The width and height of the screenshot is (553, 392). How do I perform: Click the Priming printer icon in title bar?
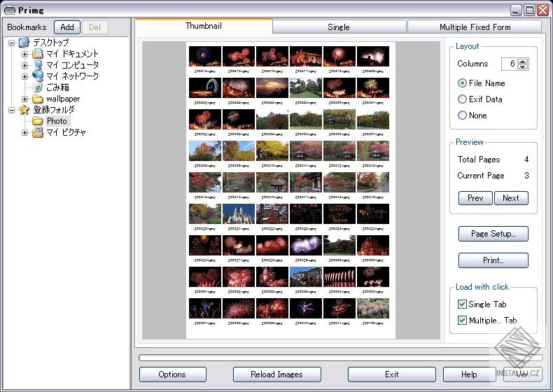coord(10,10)
